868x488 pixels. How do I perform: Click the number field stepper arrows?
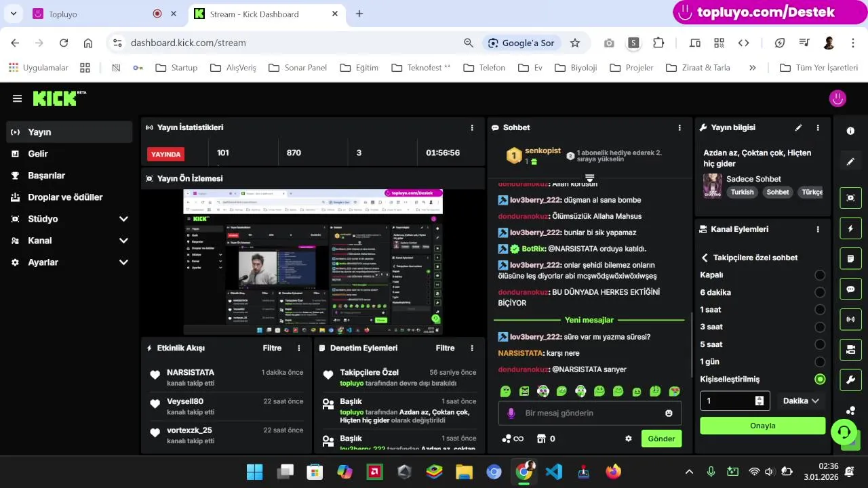(759, 401)
